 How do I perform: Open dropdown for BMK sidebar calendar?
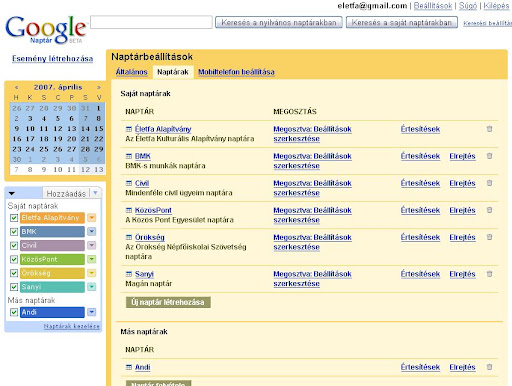(92, 232)
